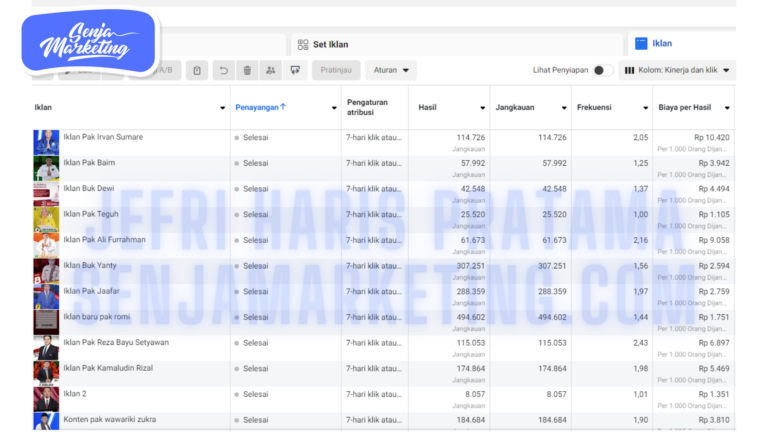
Task: Click the clipboard paste icon in toolbar
Action: click(x=197, y=70)
